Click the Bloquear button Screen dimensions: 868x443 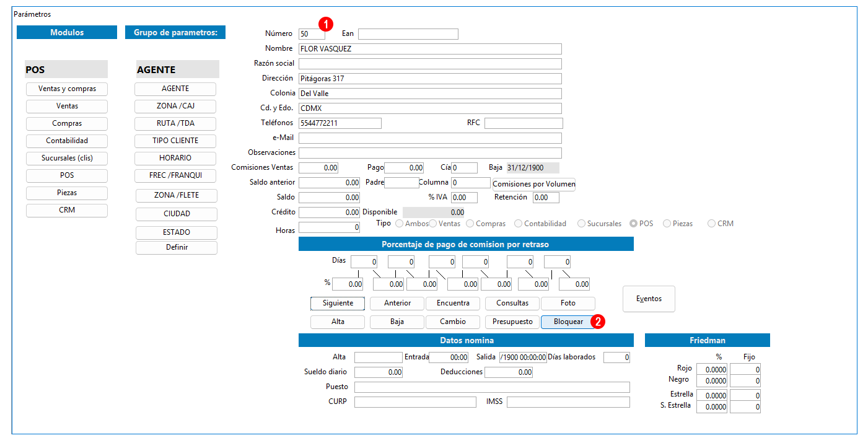[568, 322]
